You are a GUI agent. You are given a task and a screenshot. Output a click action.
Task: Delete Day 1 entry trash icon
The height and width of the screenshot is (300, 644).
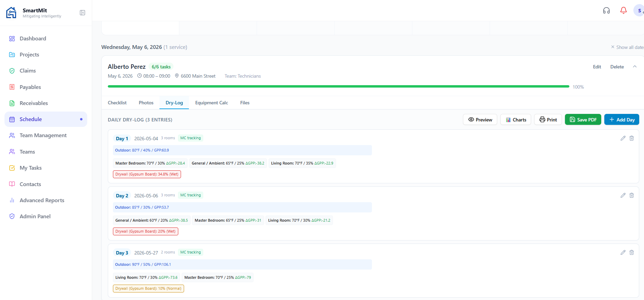pos(632,138)
